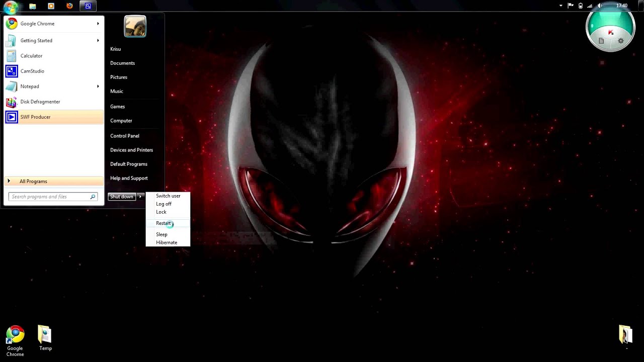Click the search programs and files box
The image size is (644, 362).
coord(53,197)
